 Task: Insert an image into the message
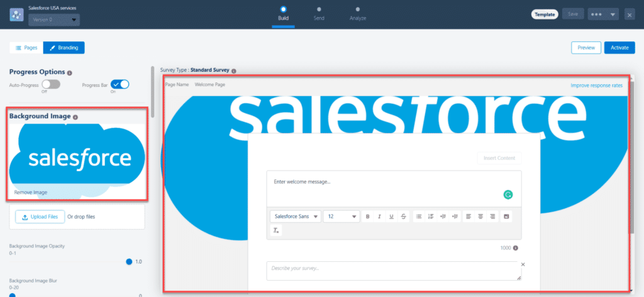coord(505,216)
